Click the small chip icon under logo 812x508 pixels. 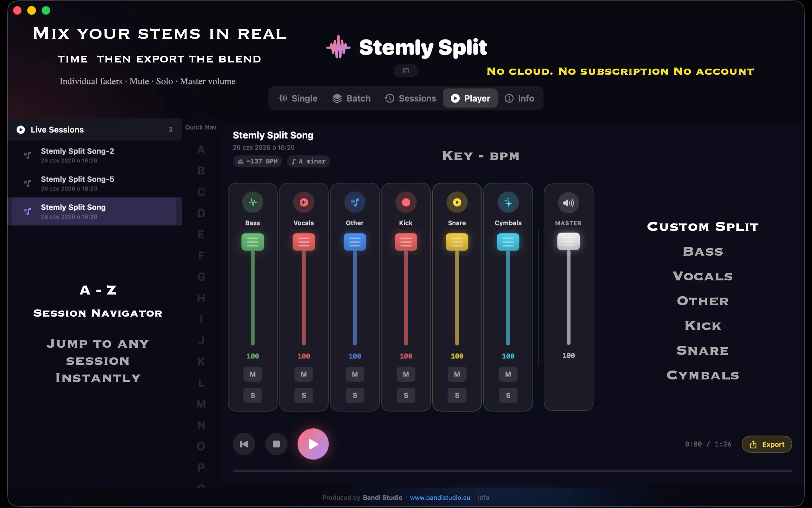point(406,70)
